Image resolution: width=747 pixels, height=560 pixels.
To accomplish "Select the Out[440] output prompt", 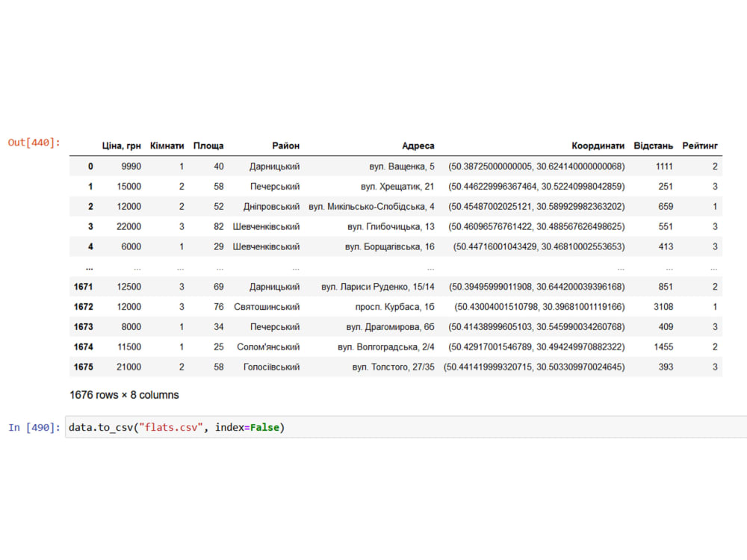I will 34,143.
